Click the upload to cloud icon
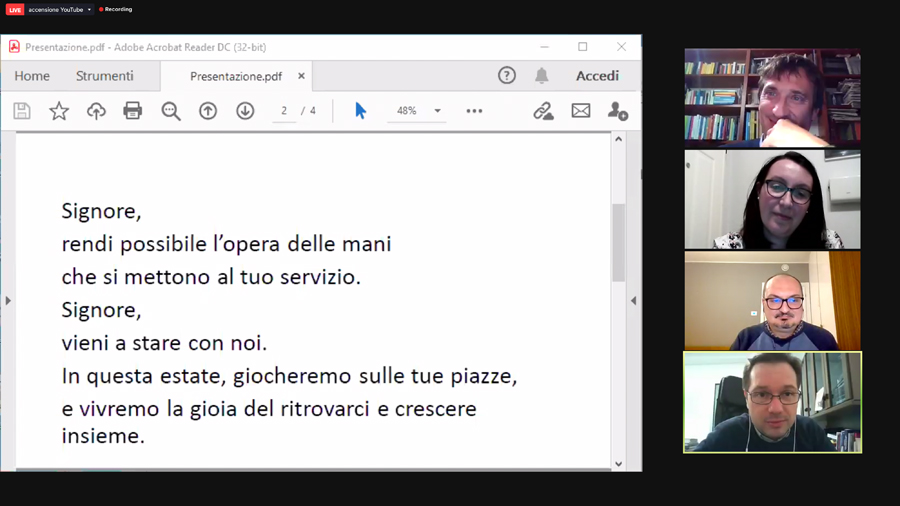 pyautogui.click(x=96, y=111)
